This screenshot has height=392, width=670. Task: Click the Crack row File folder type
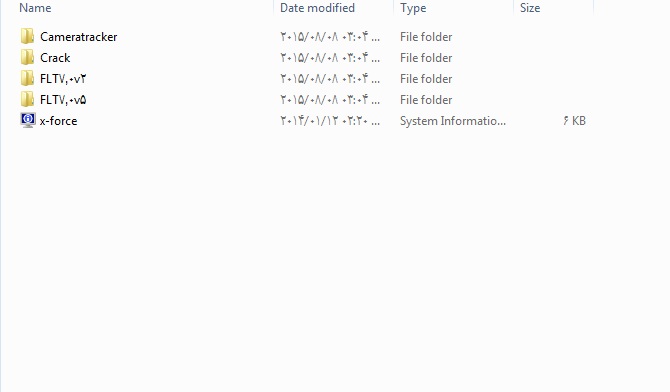click(x=426, y=58)
